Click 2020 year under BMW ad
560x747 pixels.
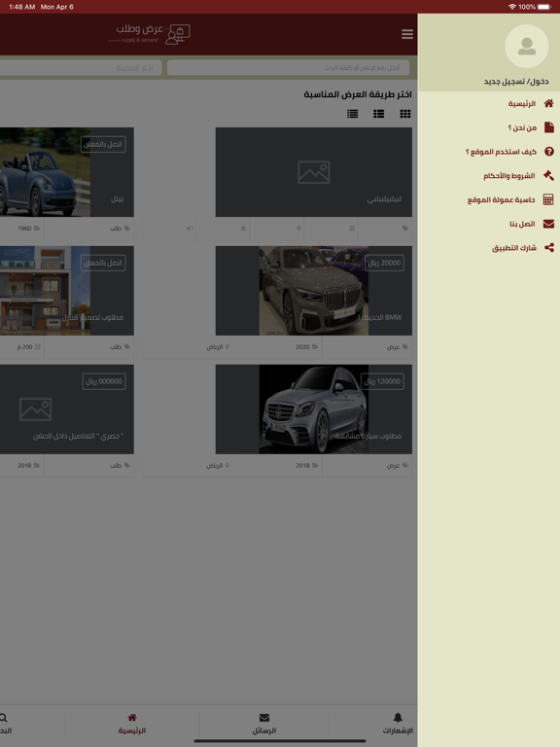[x=306, y=347]
